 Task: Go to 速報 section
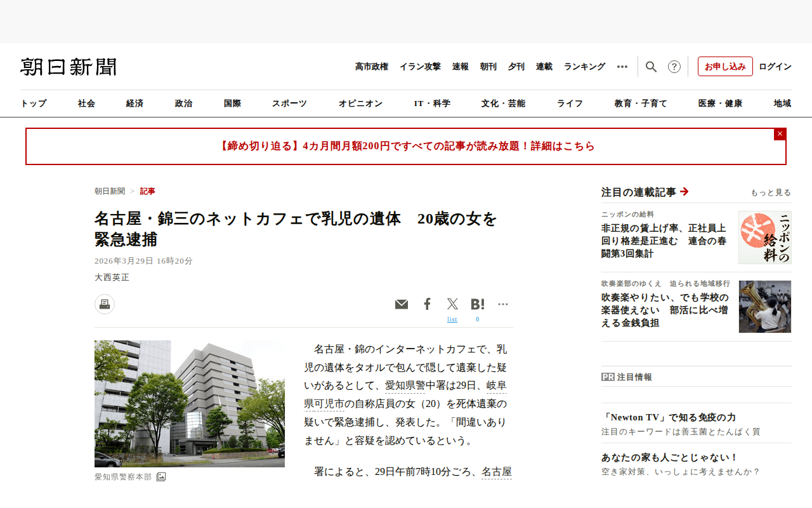pos(461,67)
